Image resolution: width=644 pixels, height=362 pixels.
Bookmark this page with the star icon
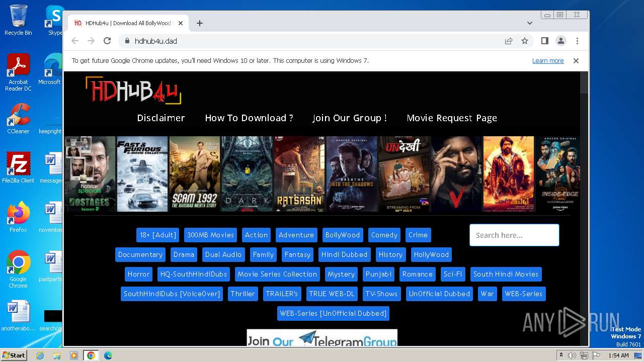pyautogui.click(x=525, y=41)
